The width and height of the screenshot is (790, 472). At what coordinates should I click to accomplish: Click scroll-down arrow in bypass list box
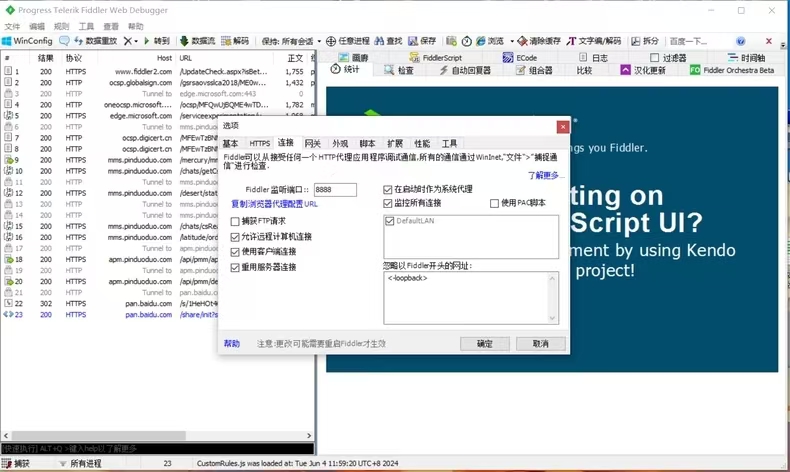[x=552, y=318]
